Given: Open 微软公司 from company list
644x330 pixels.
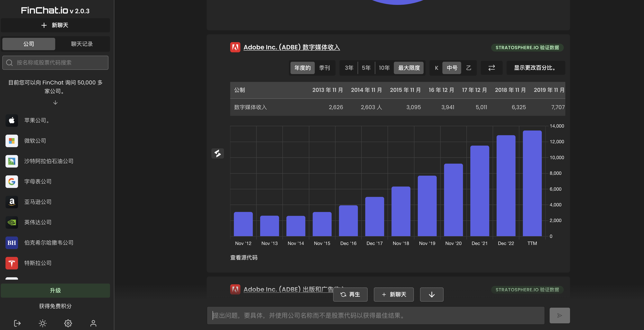Looking at the screenshot, I should click(35, 141).
